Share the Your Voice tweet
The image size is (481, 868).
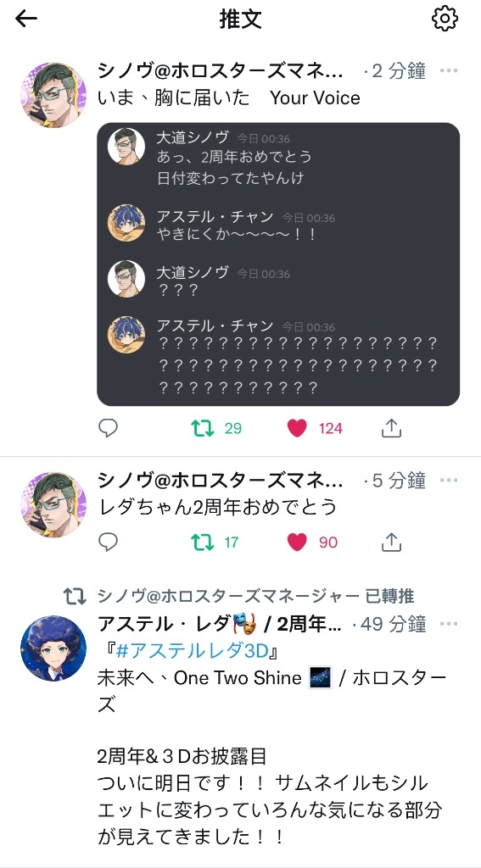[x=391, y=428]
